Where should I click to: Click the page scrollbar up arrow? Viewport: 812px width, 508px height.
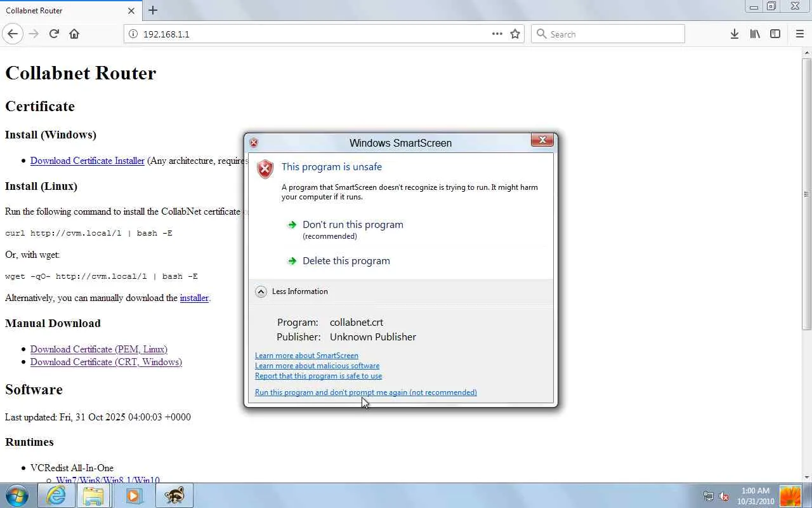point(806,53)
